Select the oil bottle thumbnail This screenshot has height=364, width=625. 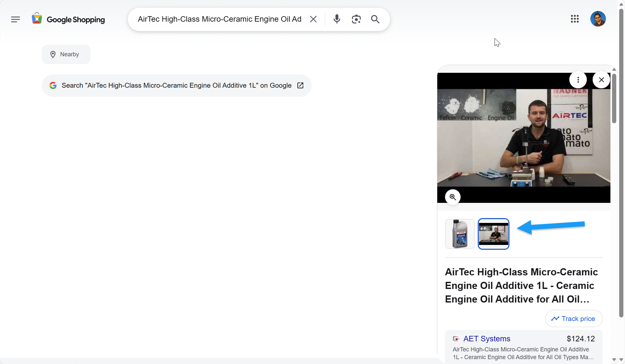click(x=460, y=234)
